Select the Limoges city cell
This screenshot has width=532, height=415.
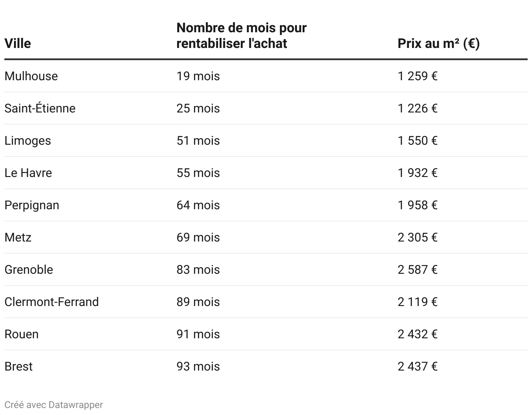28,140
